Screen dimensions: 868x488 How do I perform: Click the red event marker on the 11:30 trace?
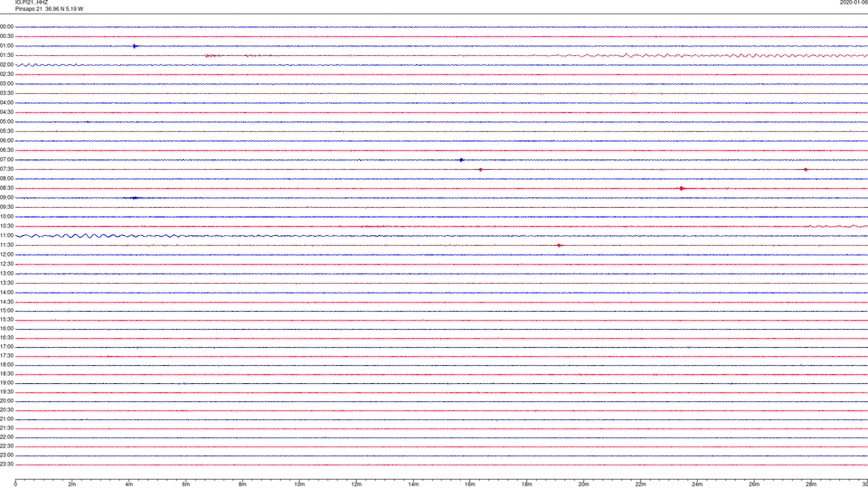click(x=559, y=245)
